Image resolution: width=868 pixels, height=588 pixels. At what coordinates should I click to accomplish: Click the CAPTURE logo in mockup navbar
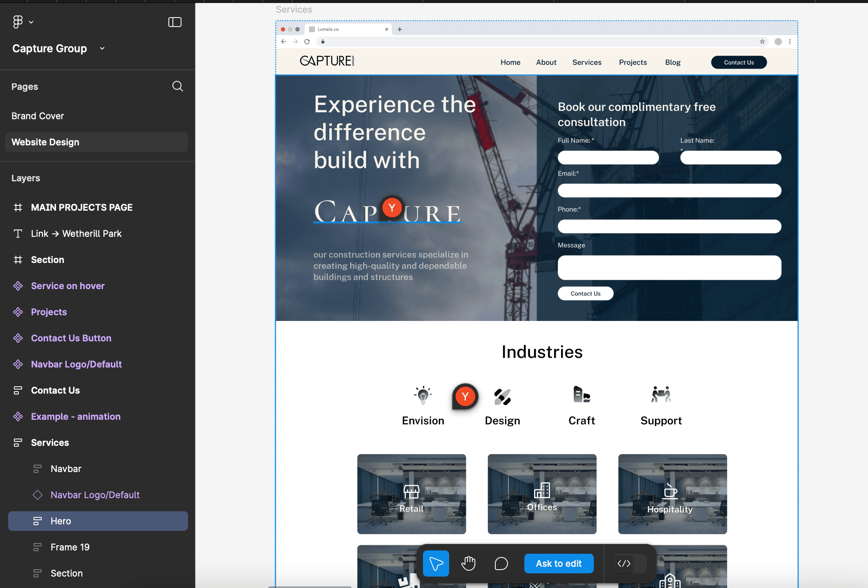[x=327, y=61]
